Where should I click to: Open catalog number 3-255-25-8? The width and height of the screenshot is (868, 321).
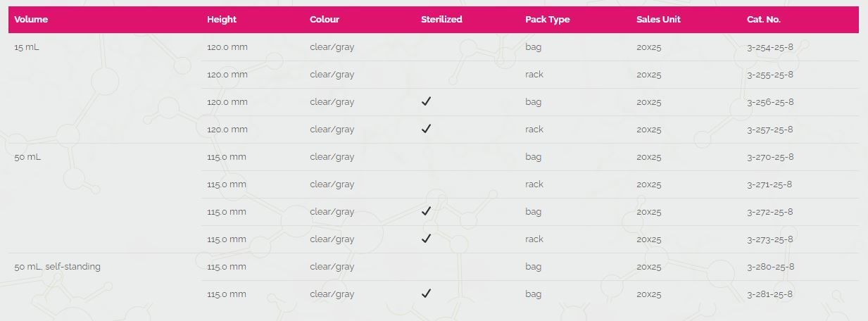pyautogui.click(x=770, y=74)
